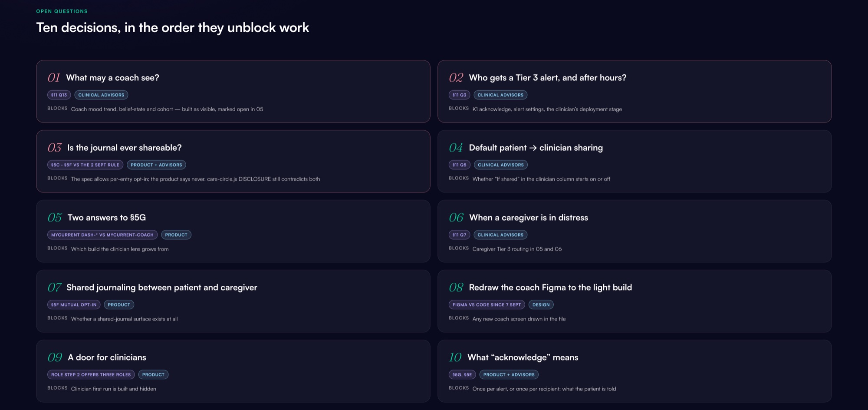Click "PRODUCT + ADVISORS" tag in card 03

click(x=156, y=165)
